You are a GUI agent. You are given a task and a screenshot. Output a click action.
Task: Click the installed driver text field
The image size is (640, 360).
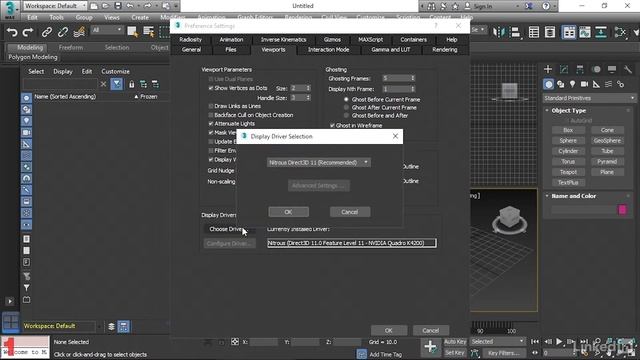351,243
